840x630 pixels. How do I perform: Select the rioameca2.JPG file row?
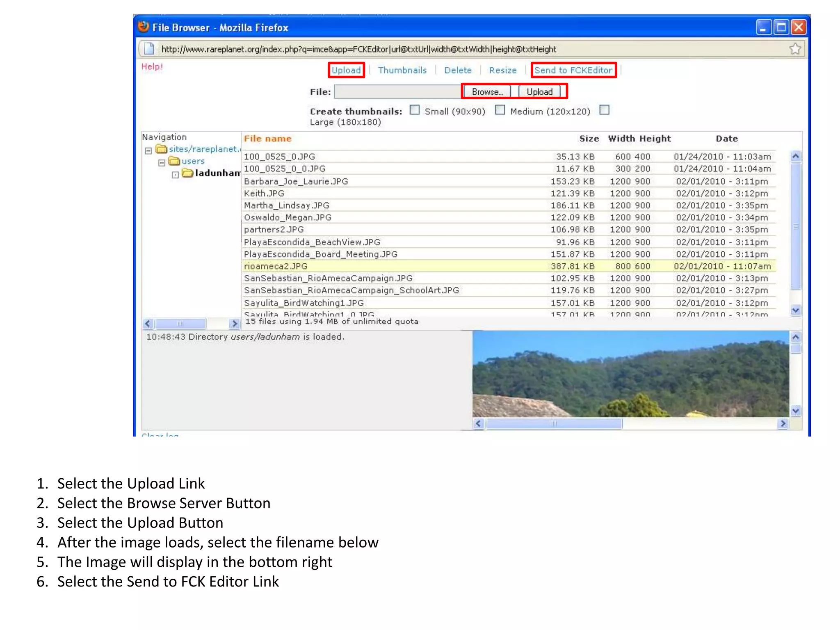276,266
